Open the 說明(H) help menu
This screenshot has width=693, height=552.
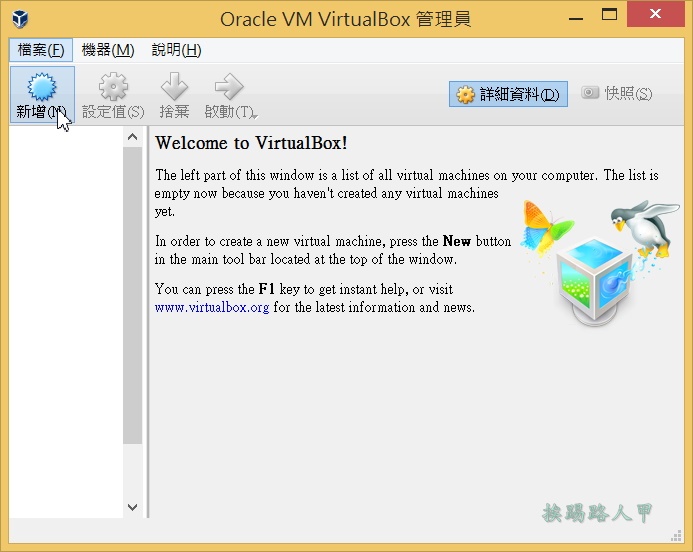tap(176, 50)
